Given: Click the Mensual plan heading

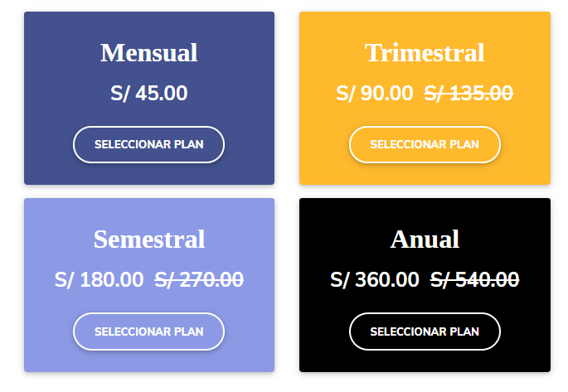Looking at the screenshot, I should pos(149,52).
